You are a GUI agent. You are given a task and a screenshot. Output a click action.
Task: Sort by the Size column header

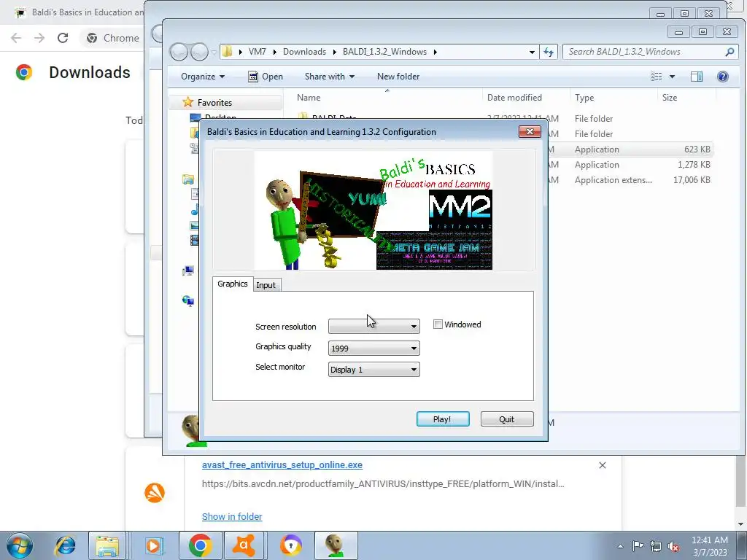click(670, 98)
